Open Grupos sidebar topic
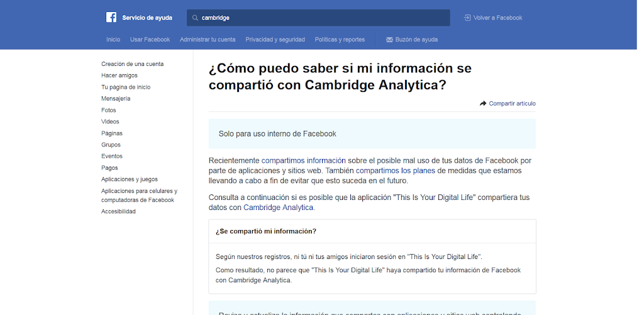Viewport: 644px width, 315px height. coord(111,145)
